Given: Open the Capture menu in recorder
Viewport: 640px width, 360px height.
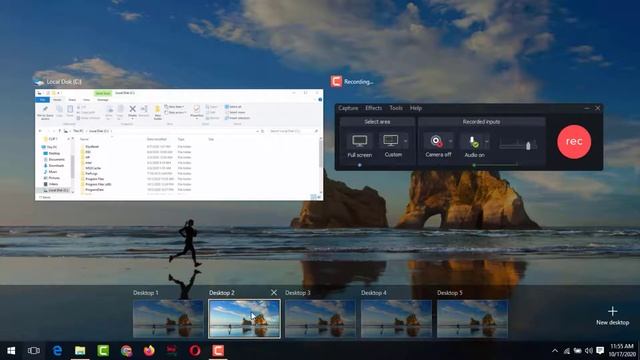Looking at the screenshot, I should 348,108.
